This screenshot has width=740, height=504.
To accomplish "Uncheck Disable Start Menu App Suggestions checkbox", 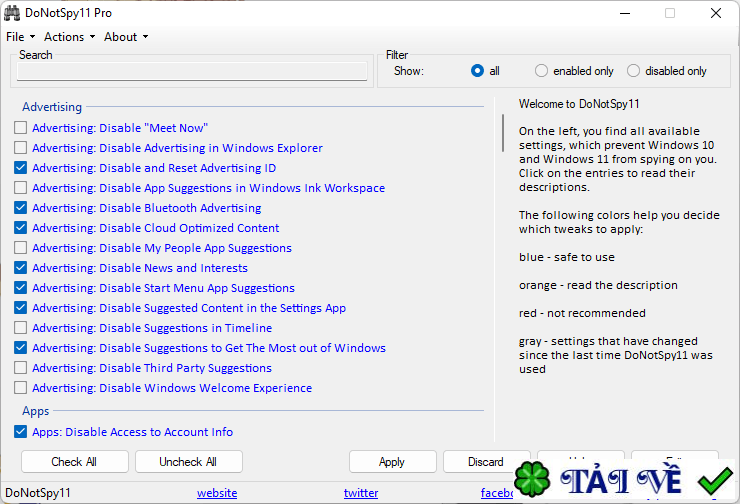I will 20,287.
